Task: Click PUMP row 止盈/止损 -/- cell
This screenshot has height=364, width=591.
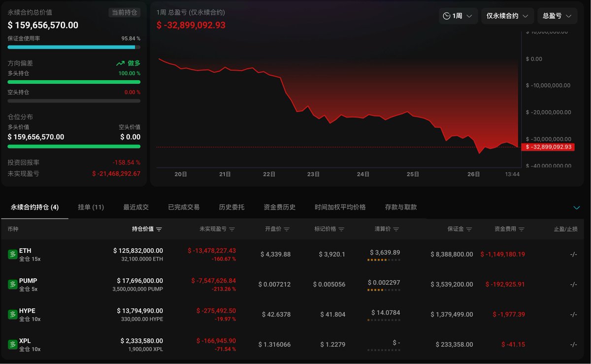Action: click(x=573, y=284)
